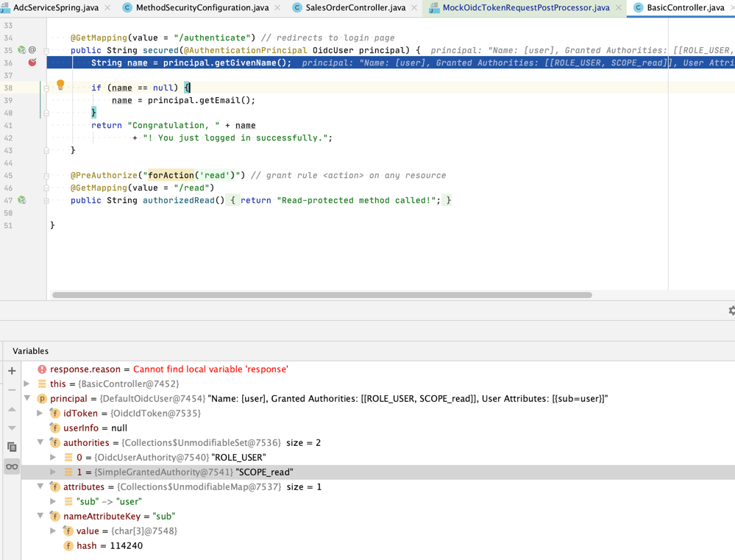Viewport: 735px width, 560px height.
Task: Click the run test icon beside secured method
Action: pyautogui.click(x=22, y=50)
